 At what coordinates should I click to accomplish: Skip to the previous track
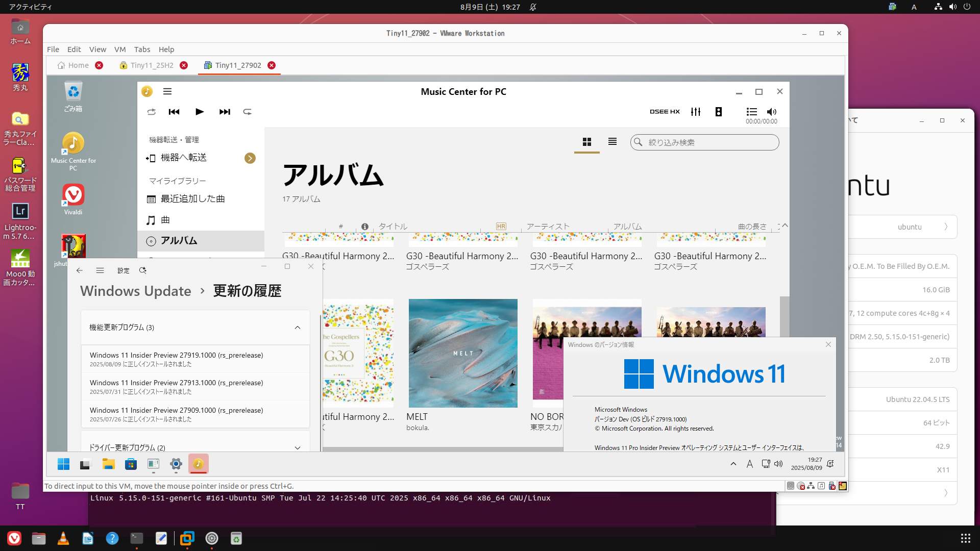pyautogui.click(x=174, y=112)
